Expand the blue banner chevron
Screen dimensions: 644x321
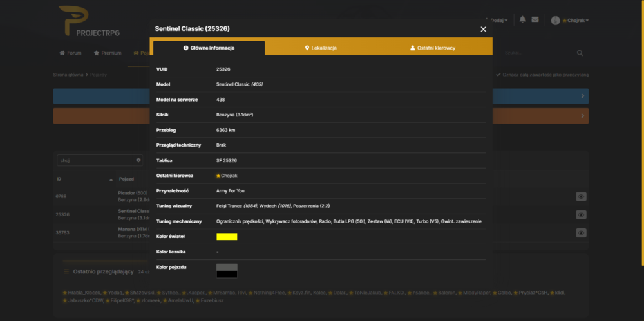click(583, 96)
